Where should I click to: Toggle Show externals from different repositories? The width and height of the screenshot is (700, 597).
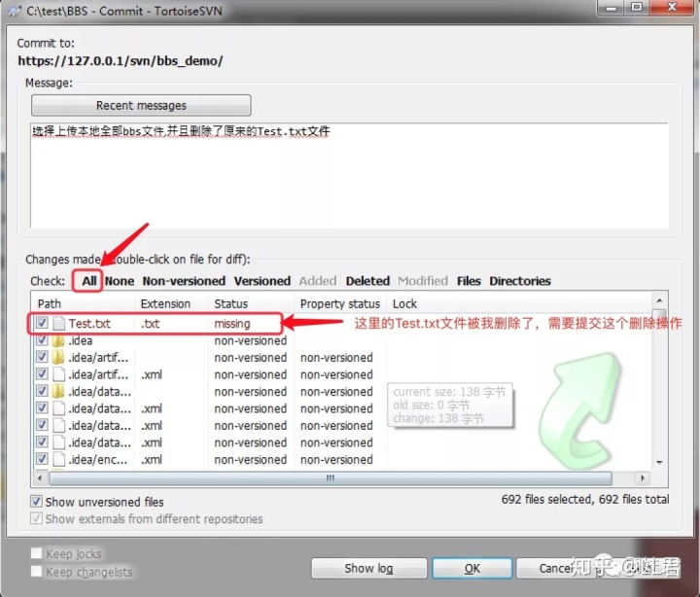36,518
